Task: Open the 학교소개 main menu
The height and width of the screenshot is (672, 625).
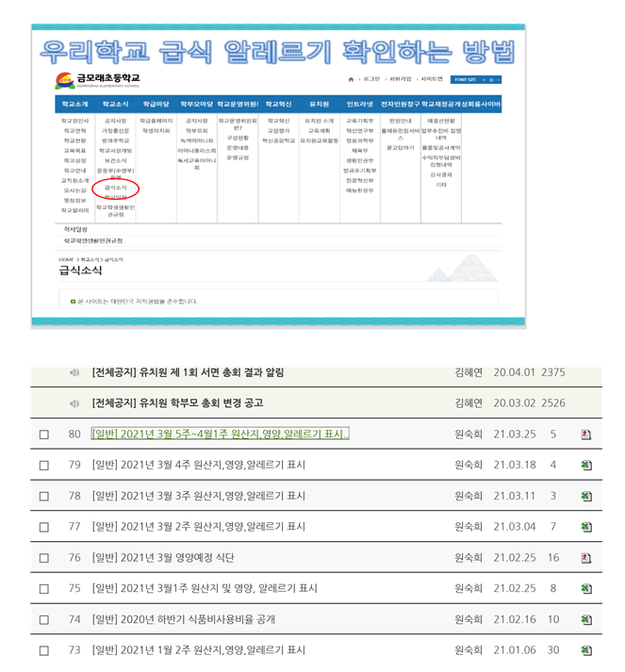Action: coord(74,104)
